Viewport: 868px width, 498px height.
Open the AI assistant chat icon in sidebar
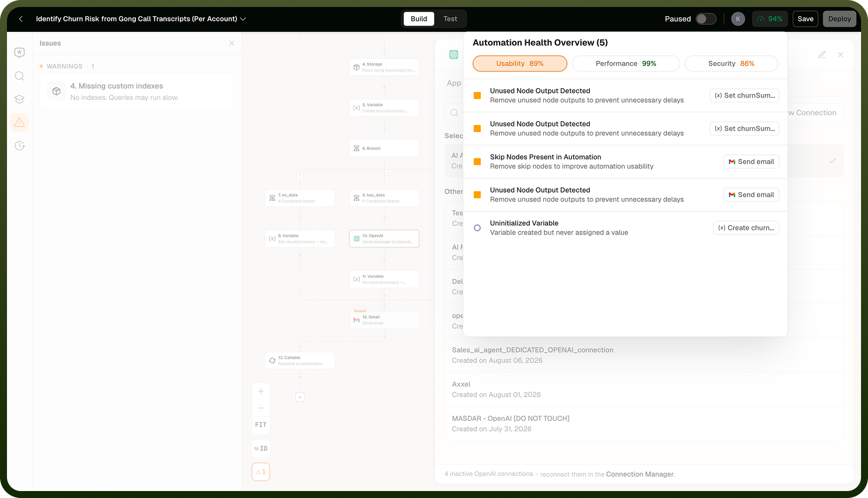(20, 53)
